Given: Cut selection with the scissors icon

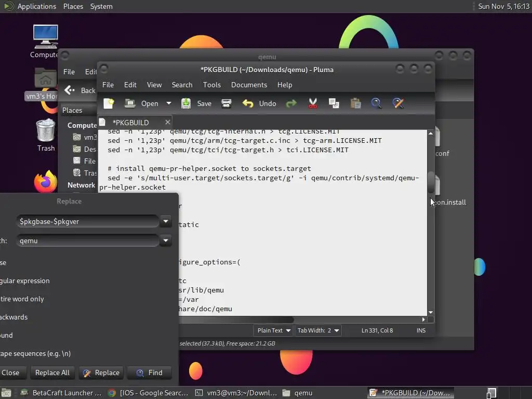Looking at the screenshot, I should pos(313,103).
